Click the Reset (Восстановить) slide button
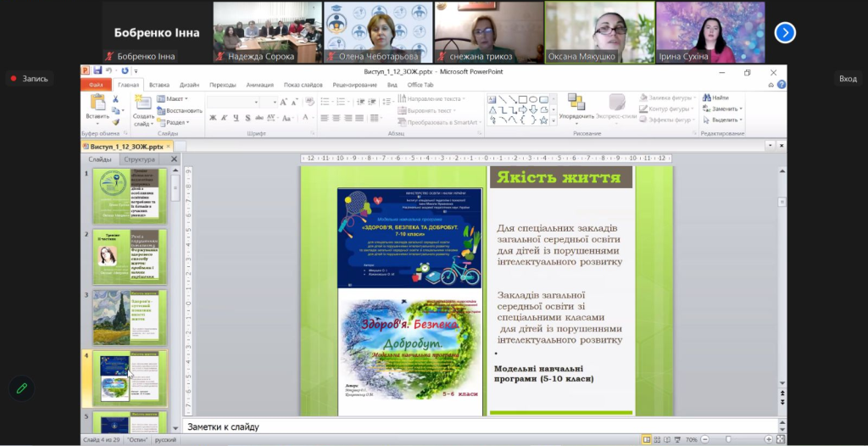The width and height of the screenshot is (868, 446). 179,110
